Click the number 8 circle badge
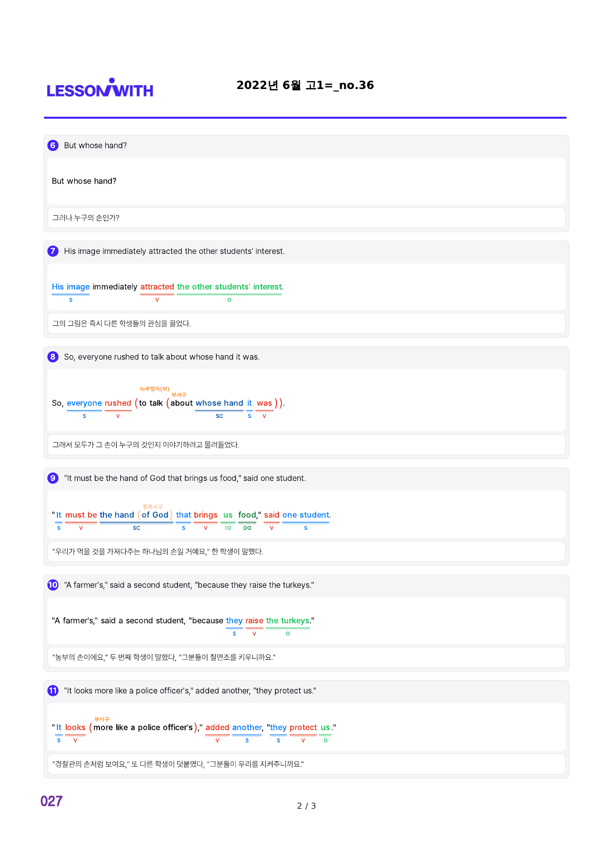 tap(53, 357)
